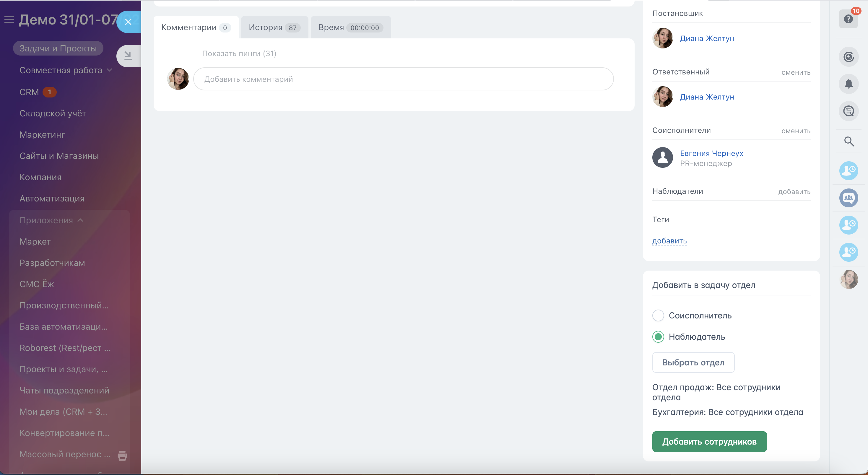Open the search magnifier icon

coord(849,141)
